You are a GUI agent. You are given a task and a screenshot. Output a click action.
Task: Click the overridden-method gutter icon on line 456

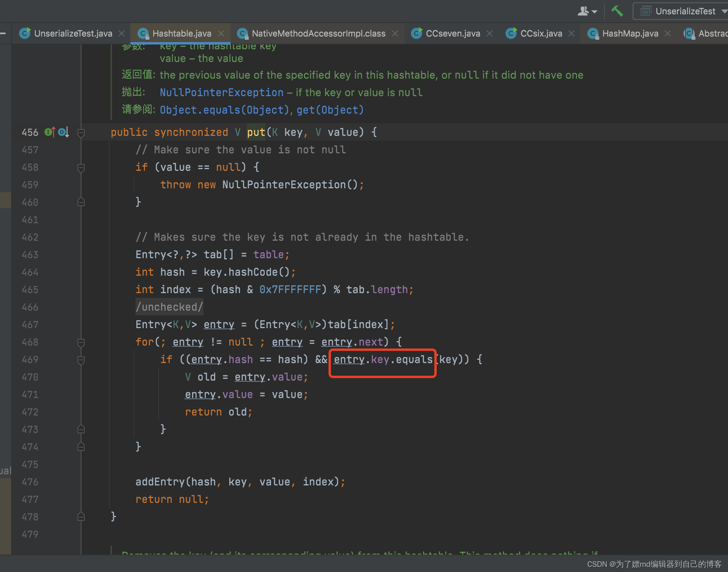[64, 132]
